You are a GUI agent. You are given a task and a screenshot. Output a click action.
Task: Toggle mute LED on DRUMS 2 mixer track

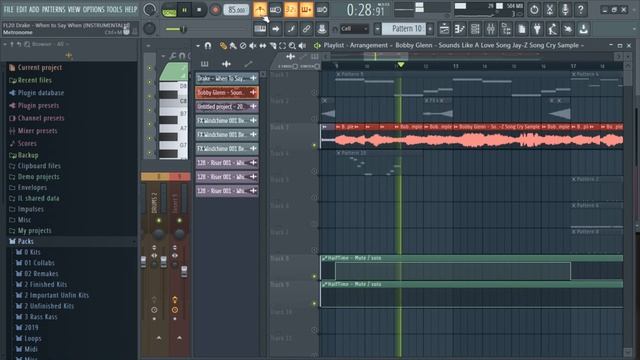click(158, 220)
